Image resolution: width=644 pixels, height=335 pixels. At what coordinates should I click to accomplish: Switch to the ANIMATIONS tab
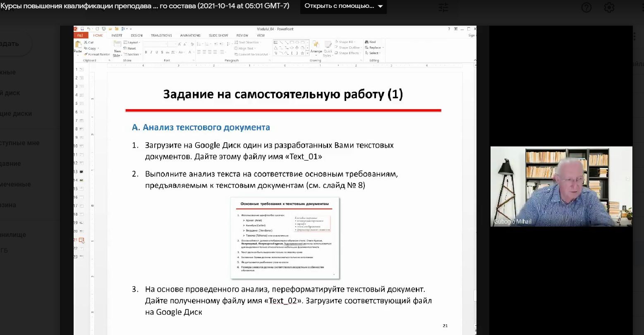(x=190, y=35)
